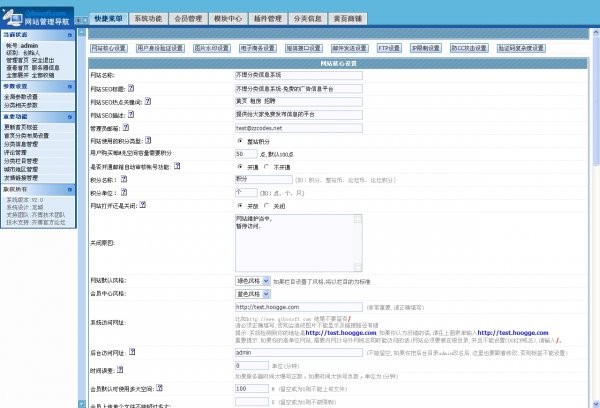Image resolution: width=600 pixels, height=408 pixels.
Task: Open help icon beside 时间误差
Action: pos(120,369)
